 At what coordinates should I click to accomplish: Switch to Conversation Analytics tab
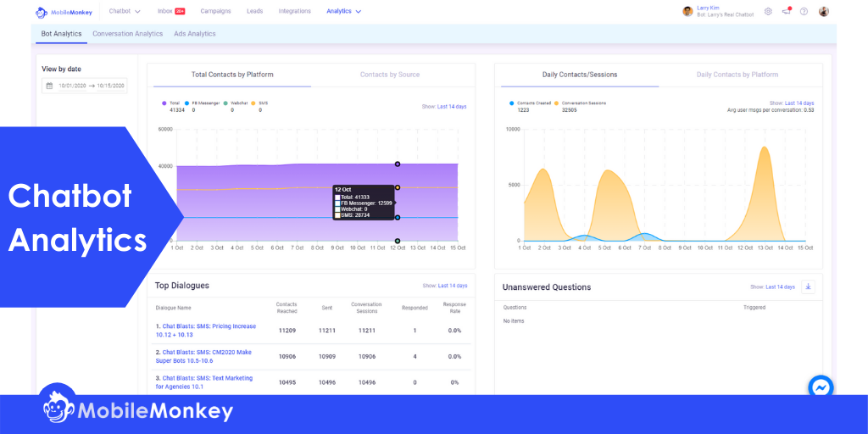tap(128, 34)
